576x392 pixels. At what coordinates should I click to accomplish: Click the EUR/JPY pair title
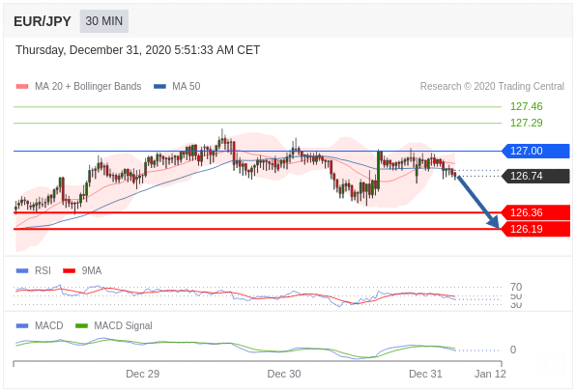[x=43, y=21]
